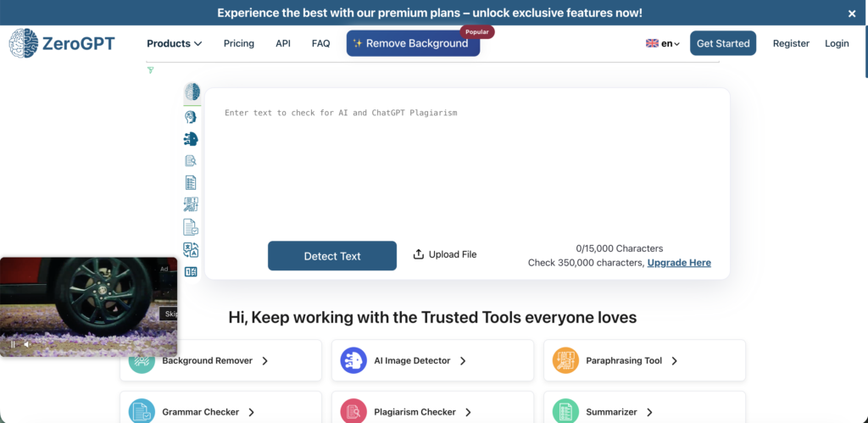
Task: Click the AI Image Detector card icon
Action: tap(353, 360)
